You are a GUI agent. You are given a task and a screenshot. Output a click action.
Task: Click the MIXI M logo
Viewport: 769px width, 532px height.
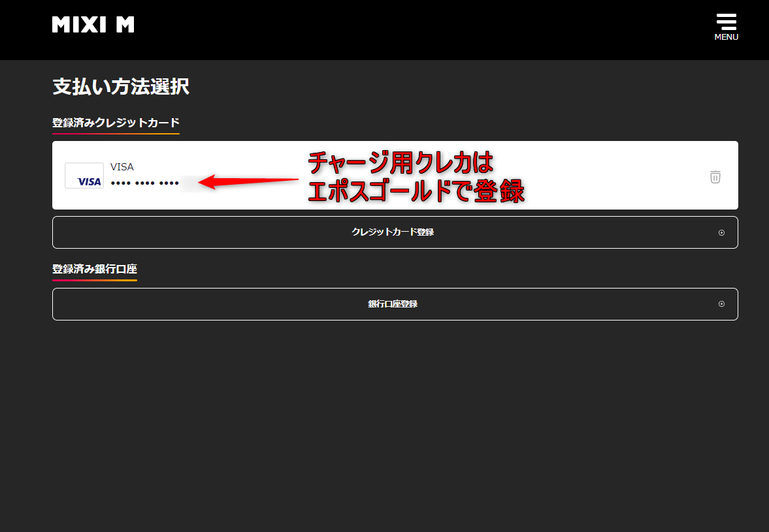pos(93,23)
